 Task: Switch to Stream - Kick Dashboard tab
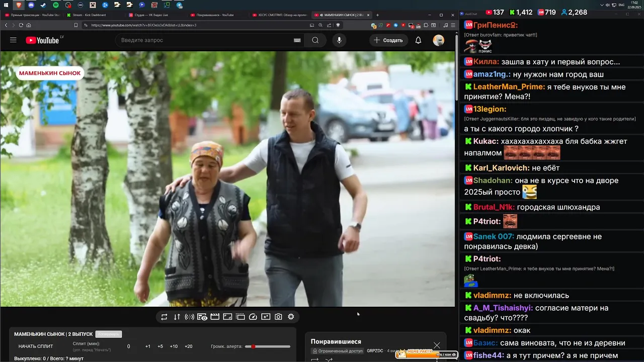(90, 15)
